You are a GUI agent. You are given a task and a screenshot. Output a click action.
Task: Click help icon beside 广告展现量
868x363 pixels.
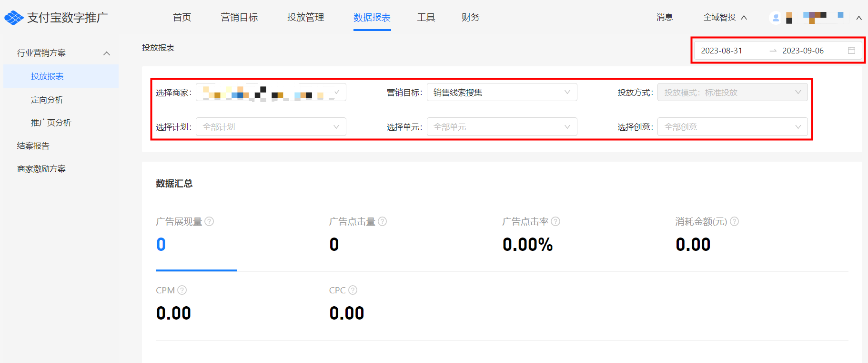pos(209,221)
